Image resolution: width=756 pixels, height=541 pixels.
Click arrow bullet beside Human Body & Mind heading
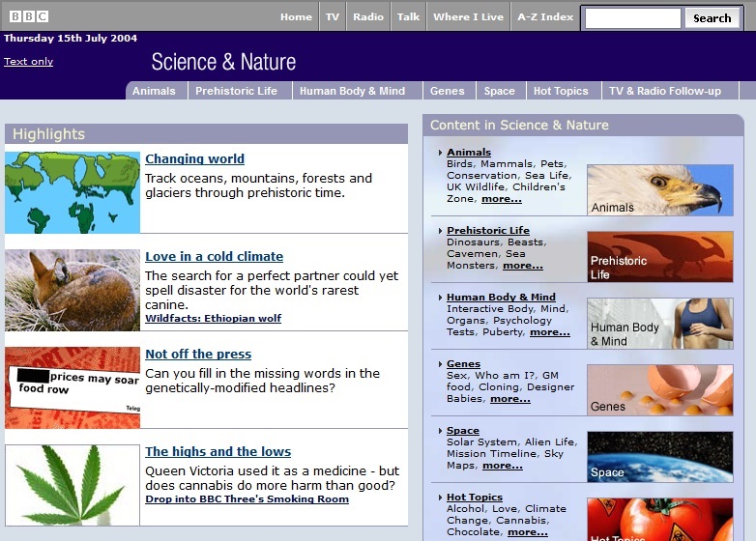[440, 298]
